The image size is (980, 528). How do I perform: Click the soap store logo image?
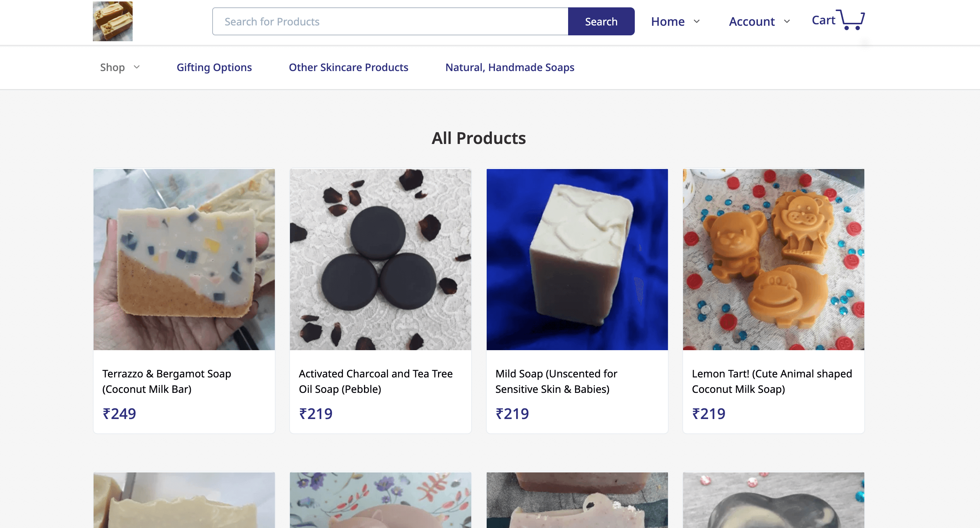click(x=113, y=21)
